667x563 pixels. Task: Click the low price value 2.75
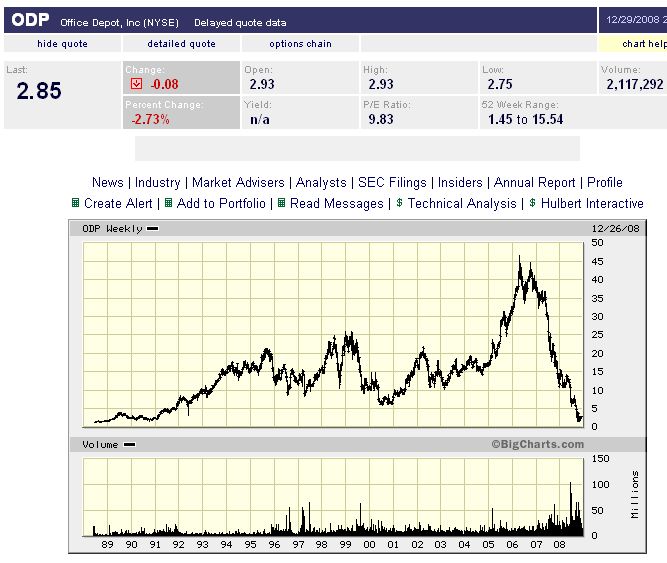click(x=500, y=84)
